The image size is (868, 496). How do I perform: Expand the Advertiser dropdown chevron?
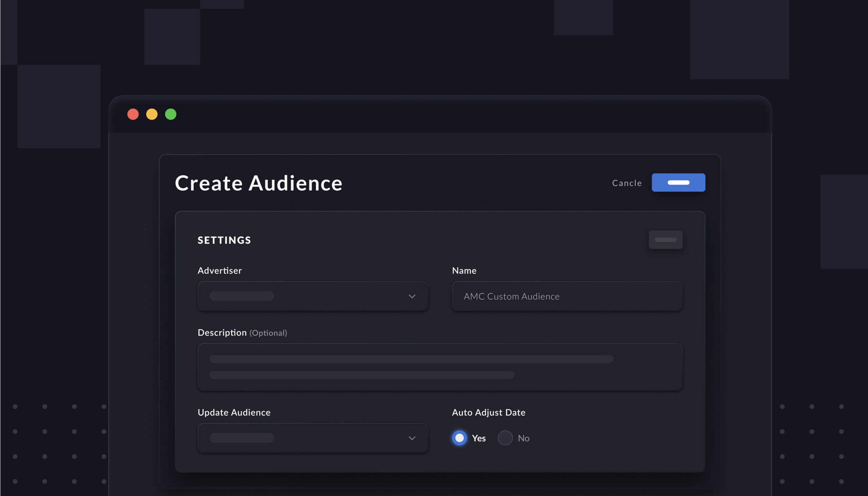[x=412, y=296]
